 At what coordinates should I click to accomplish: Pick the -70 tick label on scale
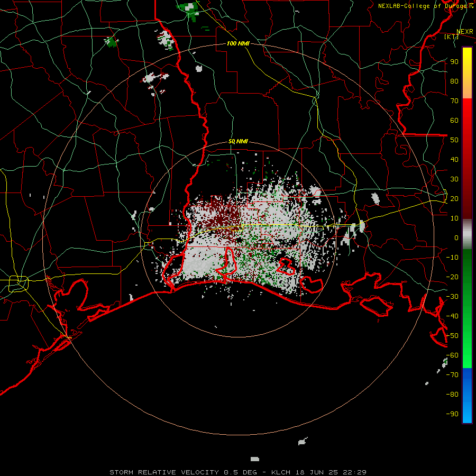452,375
